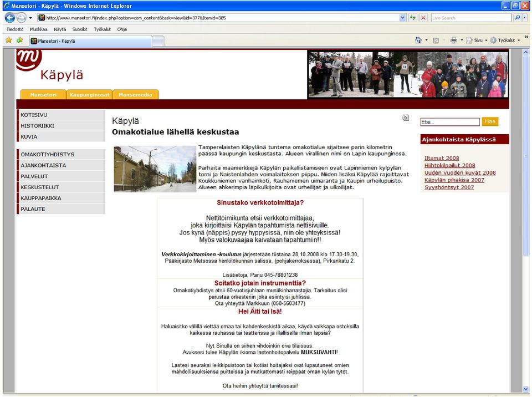Open PALAUTE in the side menu
This screenshot has height=397, width=532.
tap(61, 209)
